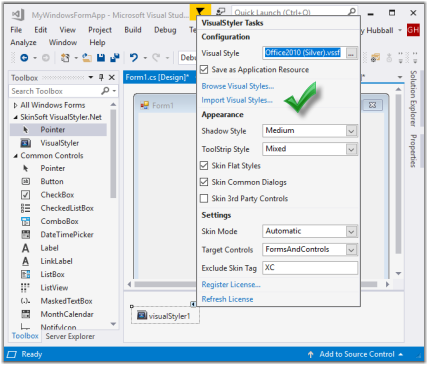
Task: Pin the Toolbox panel with auto-hide icon
Action: click(x=101, y=77)
